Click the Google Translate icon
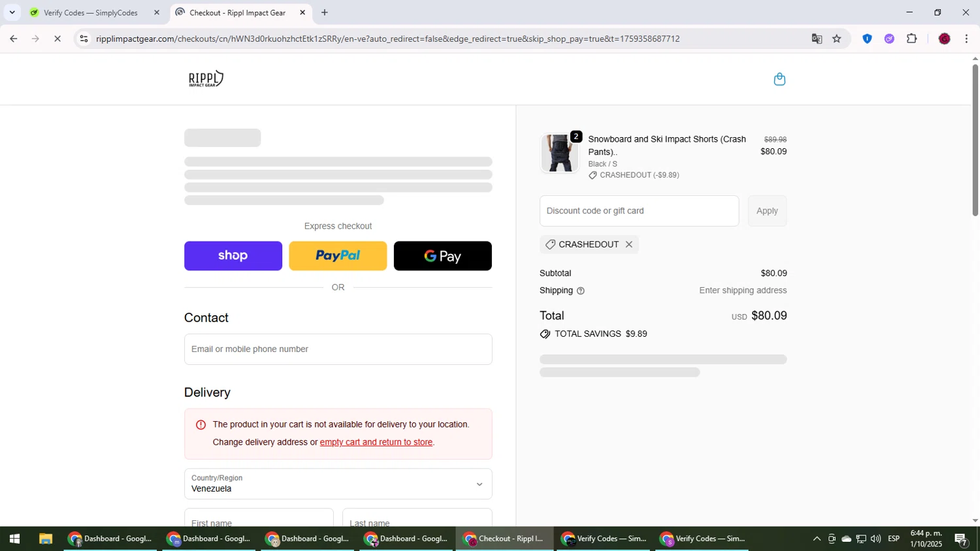 coord(817,39)
